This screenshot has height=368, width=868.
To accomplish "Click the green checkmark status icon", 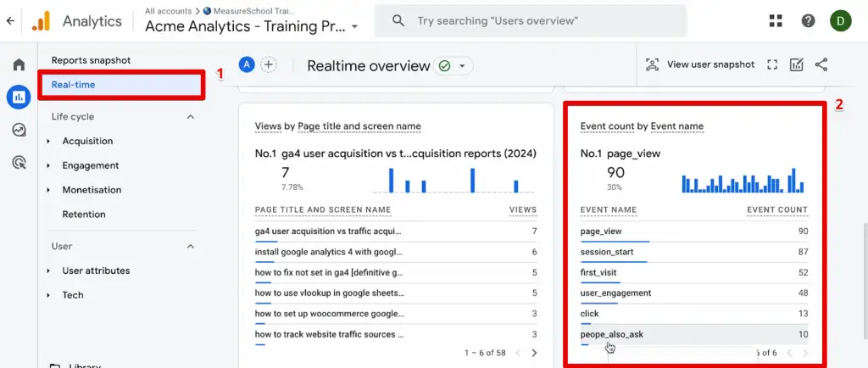I will pos(444,66).
